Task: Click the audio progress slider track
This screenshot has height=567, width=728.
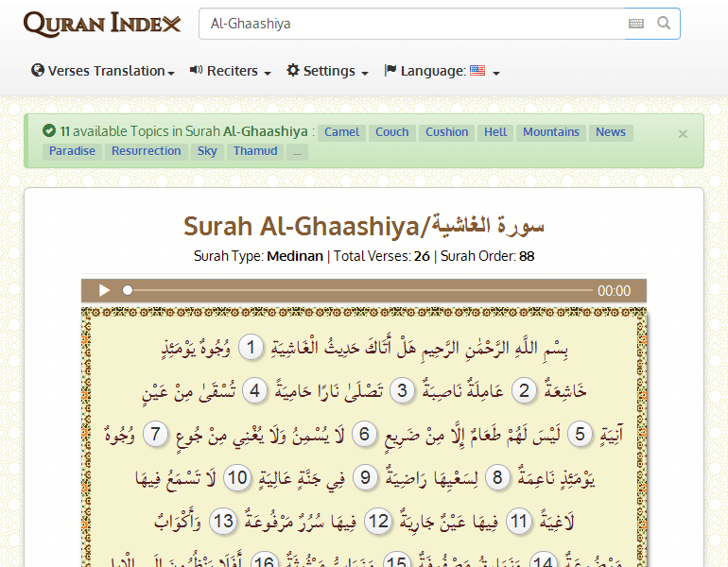Action: [359, 291]
